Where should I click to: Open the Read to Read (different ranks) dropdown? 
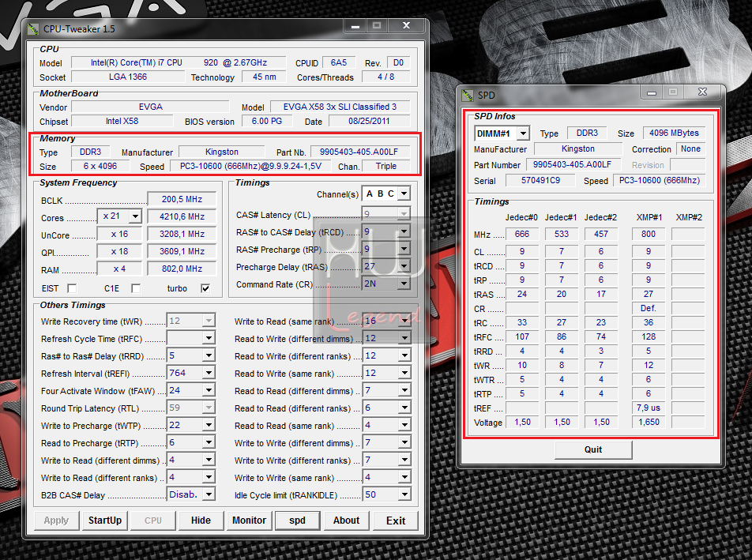click(404, 408)
